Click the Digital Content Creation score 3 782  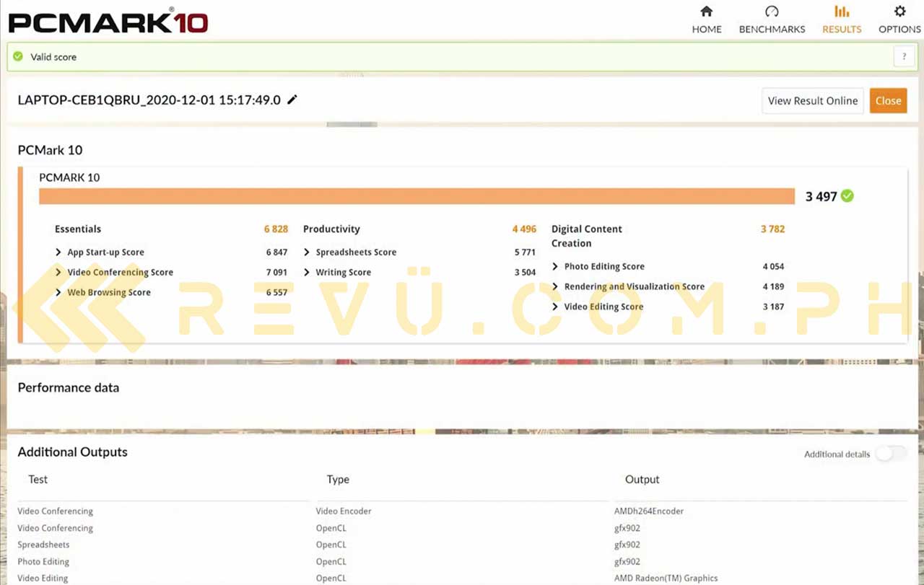[x=772, y=229]
